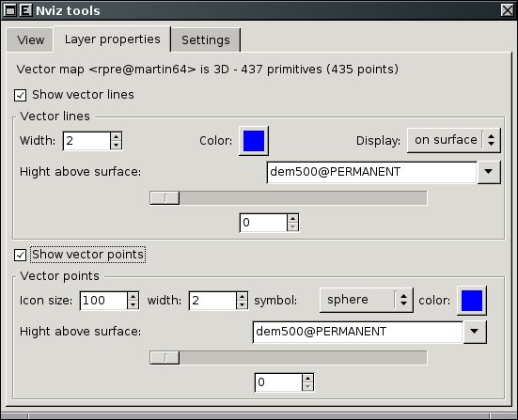Image resolution: width=518 pixels, height=420 pixels.
Task: Increase vector lines height value up arrow
Action: tap(292, 218)
